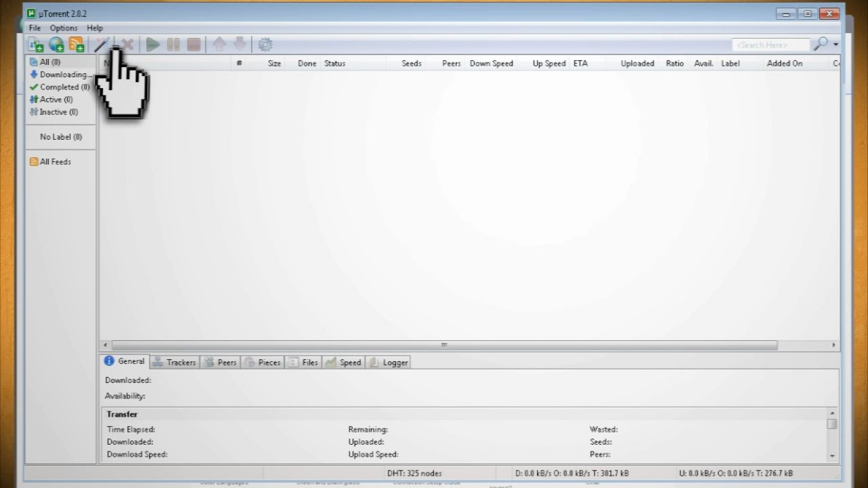Move torrent up the queue
The image size is (868, 488).
(x=219, y=44)
